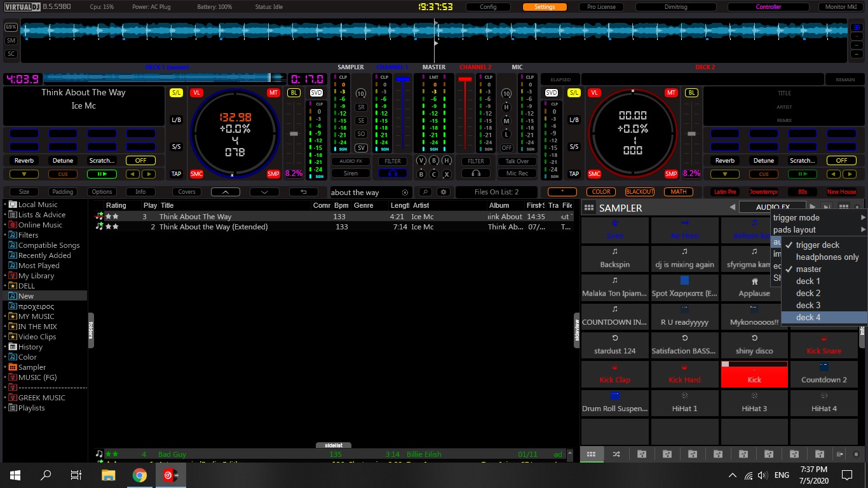Click the sampler grid icon beside SAMPLER title

(x=589, y=208)
